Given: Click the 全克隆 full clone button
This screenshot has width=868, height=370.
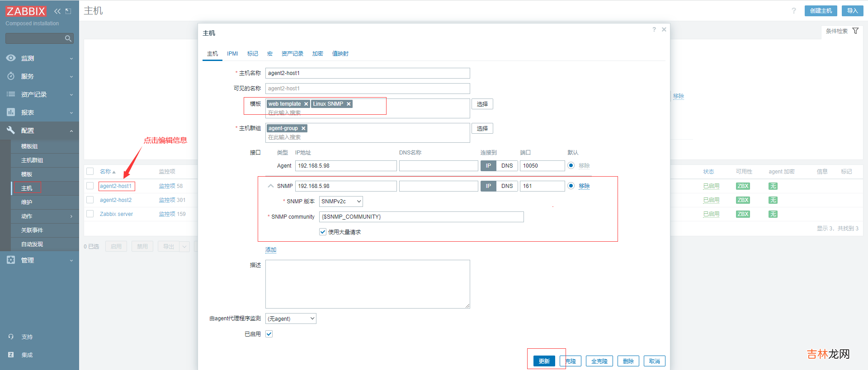Looking at the screenshot, I should (x=599, y=361).
